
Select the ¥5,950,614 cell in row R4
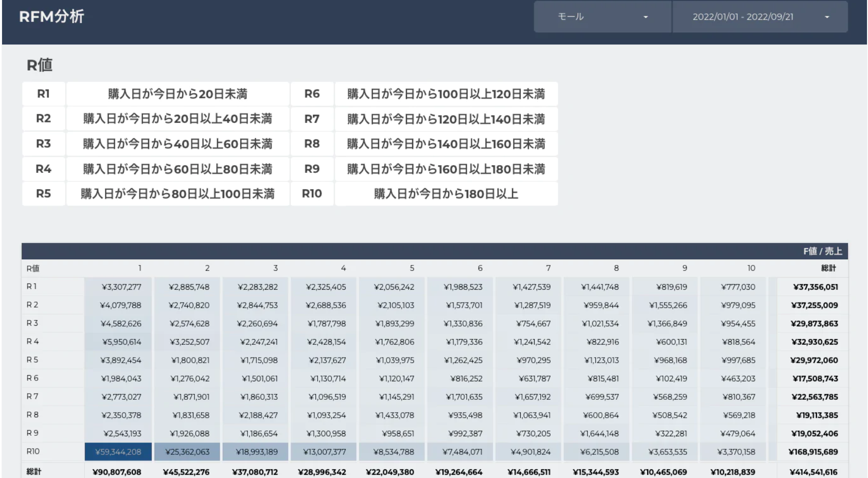click(121, 342)
